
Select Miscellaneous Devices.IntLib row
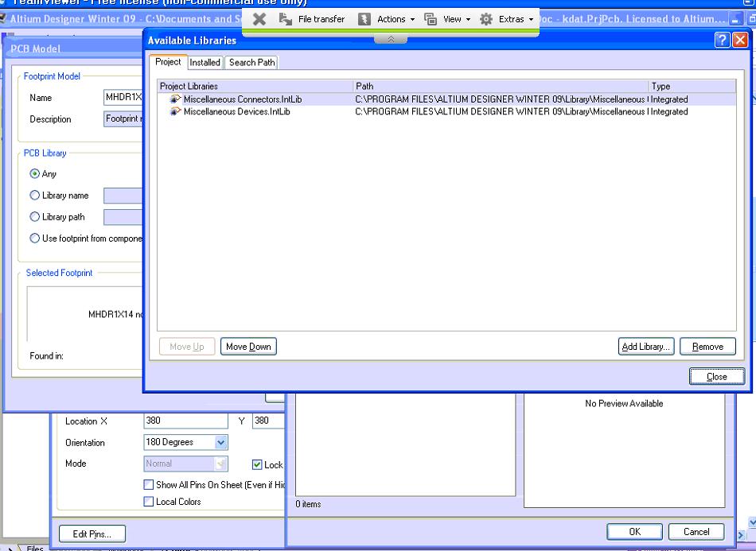coord(447,111)
